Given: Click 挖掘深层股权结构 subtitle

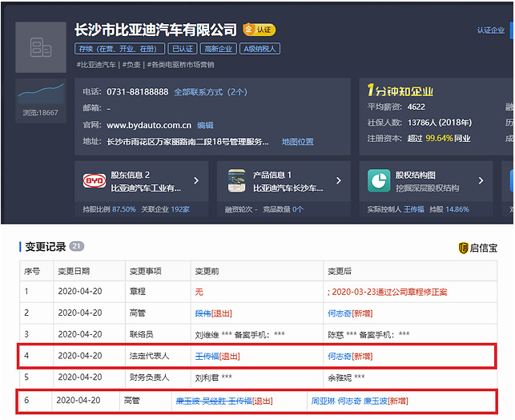Looking at the screenshot, I should coord(428,188).
